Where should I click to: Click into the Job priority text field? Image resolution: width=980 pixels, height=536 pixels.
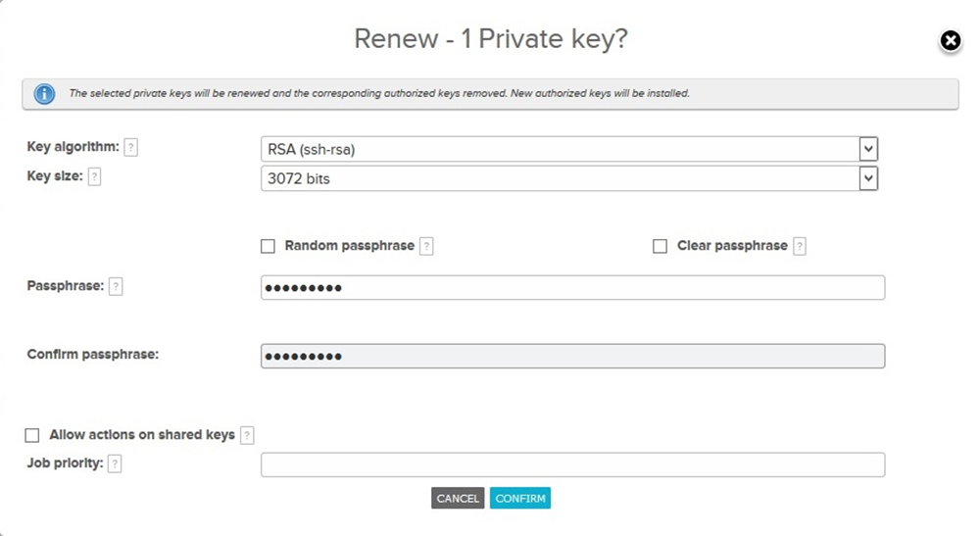click(x=572, y=464)
